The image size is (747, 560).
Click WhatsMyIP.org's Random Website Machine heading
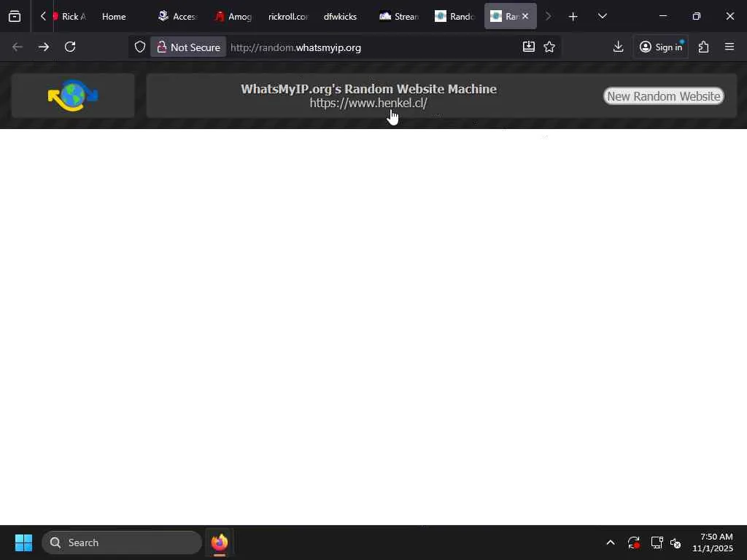point(368,89)
